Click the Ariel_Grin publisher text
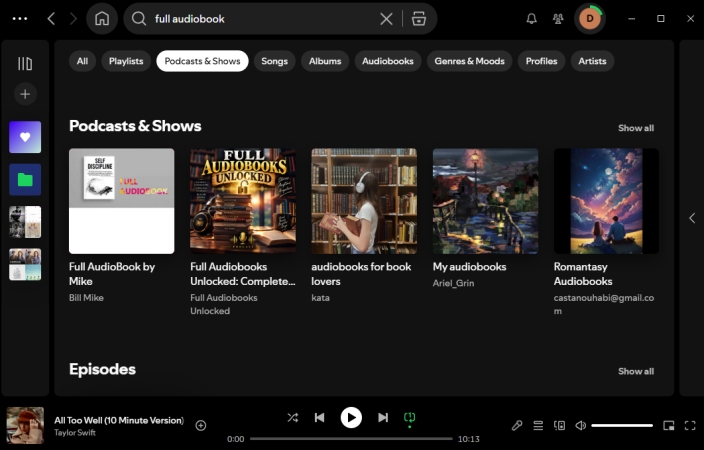This screenshot has height=450, width=704. click(x=453, y=283)
